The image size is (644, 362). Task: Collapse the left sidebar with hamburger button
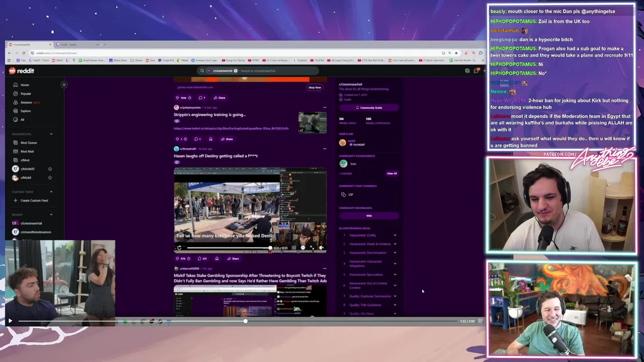(64, 84)
